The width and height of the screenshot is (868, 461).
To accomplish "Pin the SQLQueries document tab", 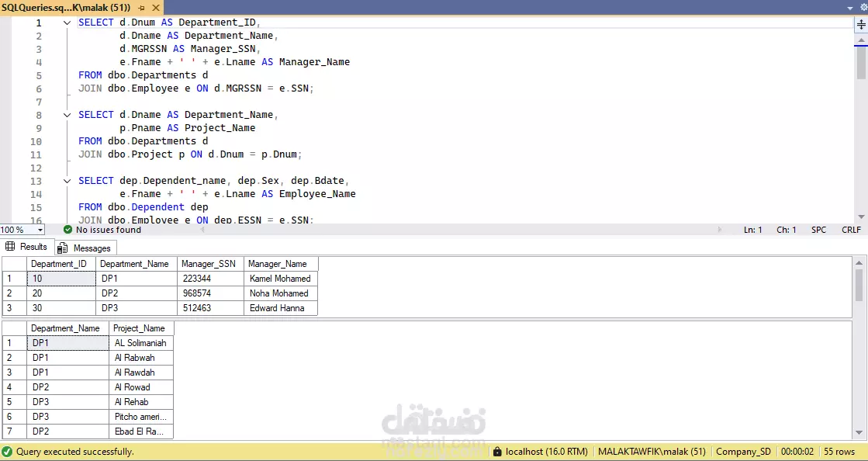I will click(x=141, y=8).
